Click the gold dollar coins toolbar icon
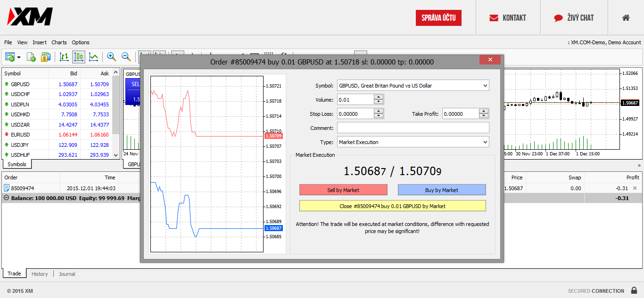This screenshot has height=298, width=644. click(x=46, y=57)
